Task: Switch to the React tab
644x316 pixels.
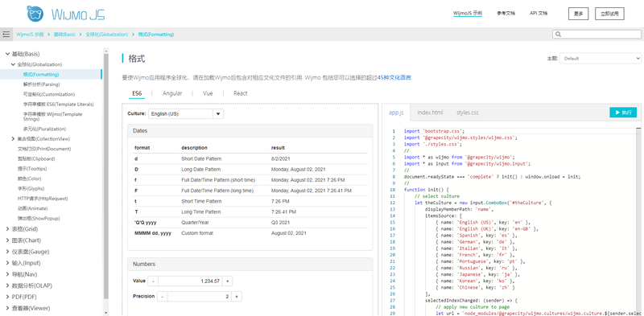Action: [x=240, y=93]
